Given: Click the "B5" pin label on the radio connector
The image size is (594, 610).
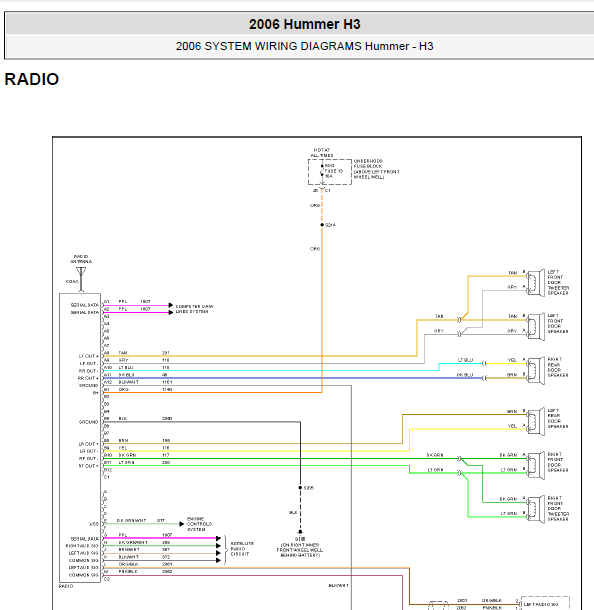Looking at the screenshot, I should 107,419.
